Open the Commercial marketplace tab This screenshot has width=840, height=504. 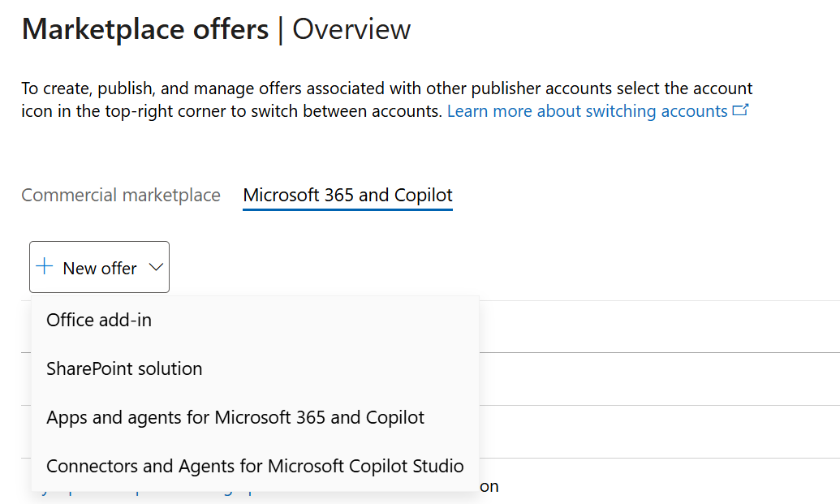[x=121, y=196]
